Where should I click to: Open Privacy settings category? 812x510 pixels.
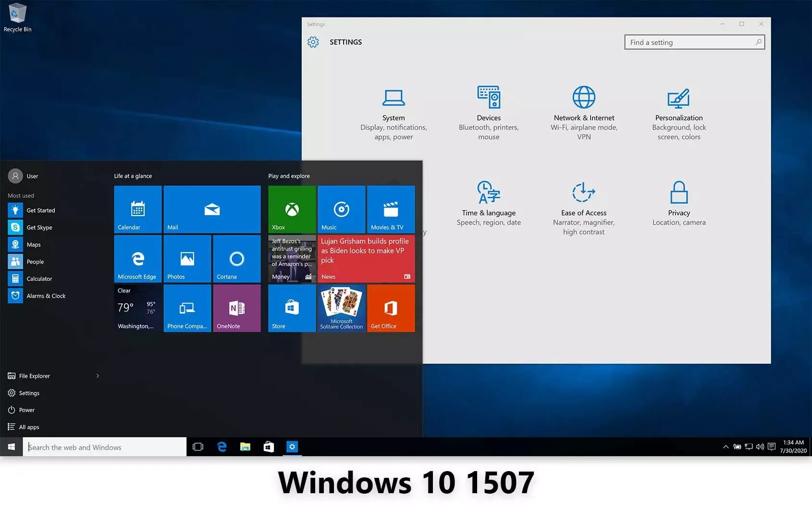pyautogui.click(x=679, y=204)
